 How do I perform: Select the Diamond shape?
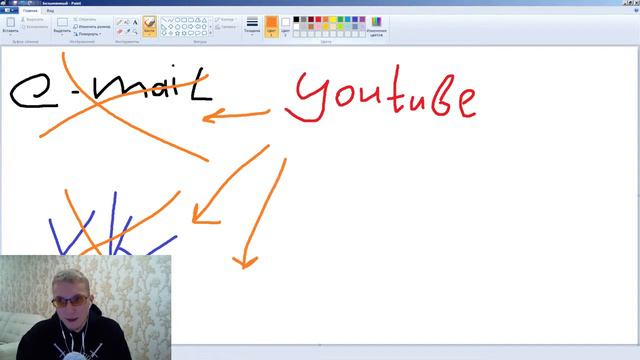coord(171,27)
